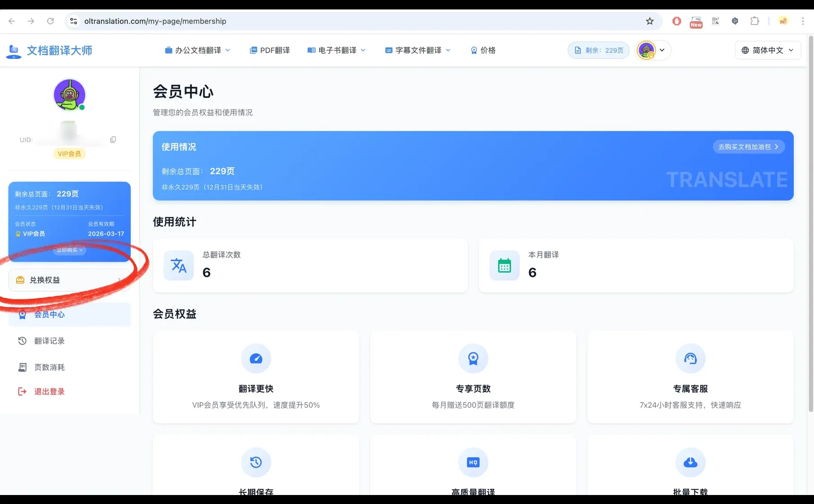The image size is (814, 504).
Task: Click the 页数消耗 page consumption icon
Action: point(22,367)
